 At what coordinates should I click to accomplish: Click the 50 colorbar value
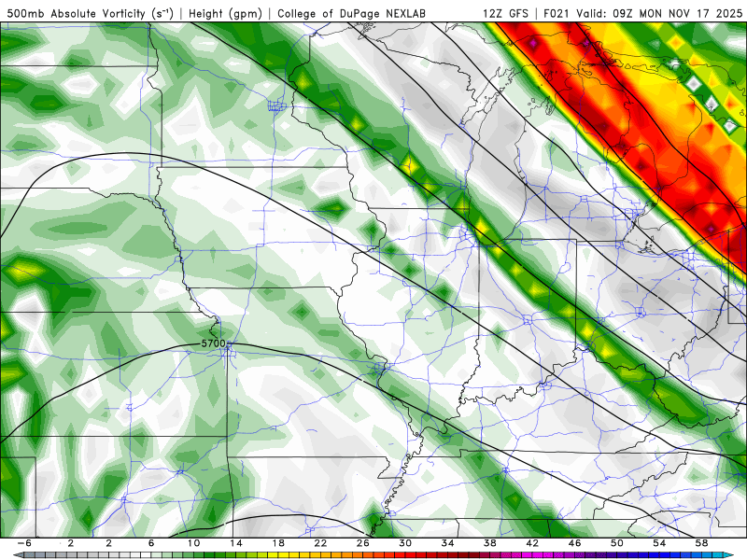click(x=617, y=543)
